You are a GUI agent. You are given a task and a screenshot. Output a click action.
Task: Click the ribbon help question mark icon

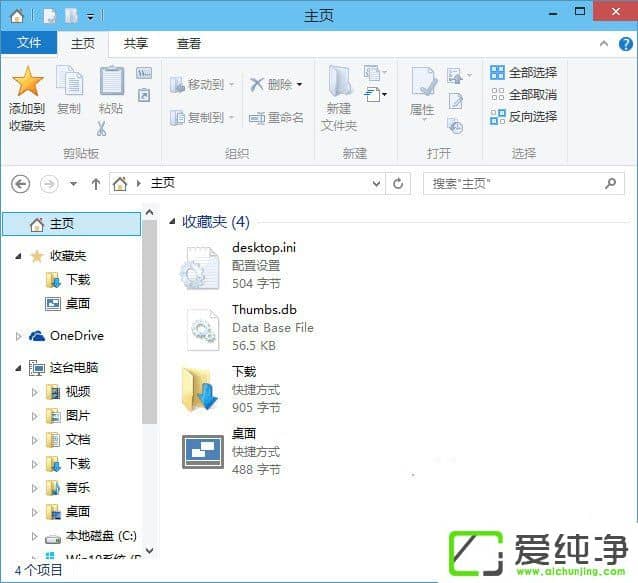(x=625, y=44)
